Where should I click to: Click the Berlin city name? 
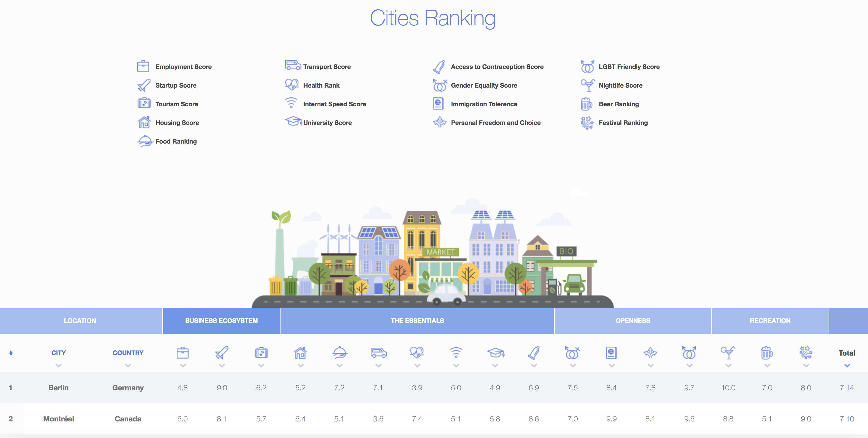coord(58,387)
